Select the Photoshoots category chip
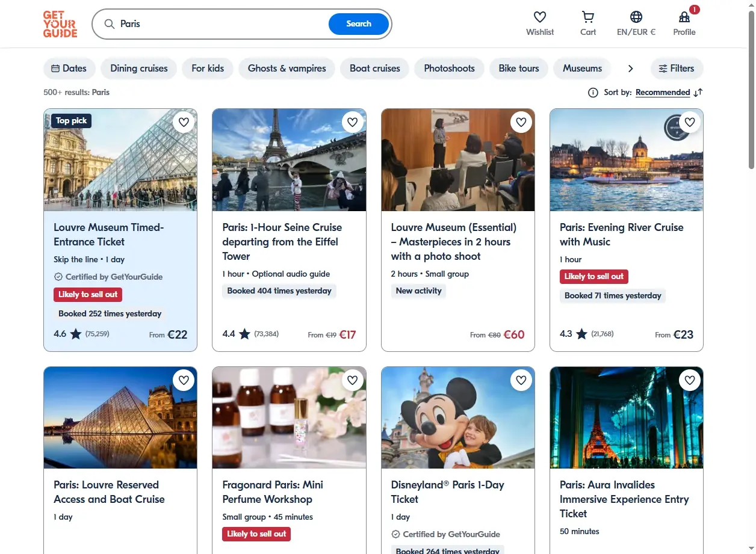Viewport: 756px width, 554px height. point(450,69)
